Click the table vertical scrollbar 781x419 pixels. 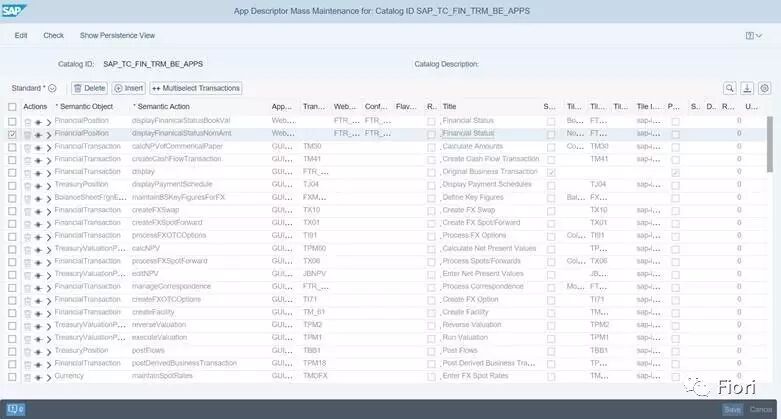pos(770,144)
